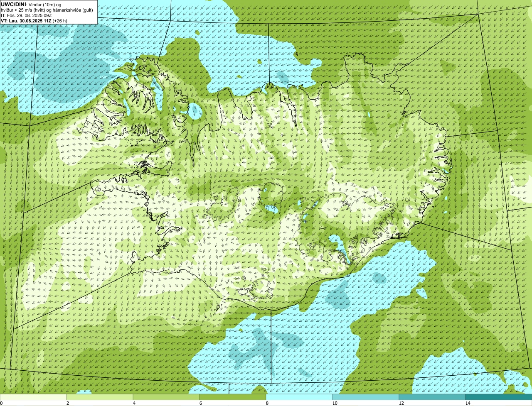The width and height of the screenshot is (532, 406).
Task: Click the legend scale label "6"
Action: pyautogui.click(x=201, y=403)
